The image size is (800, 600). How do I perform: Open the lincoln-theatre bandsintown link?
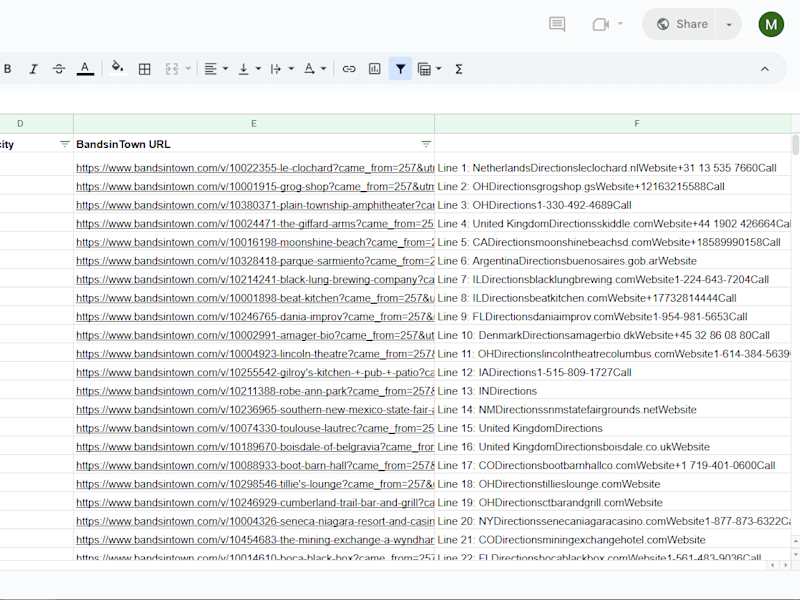pos(255,354)
